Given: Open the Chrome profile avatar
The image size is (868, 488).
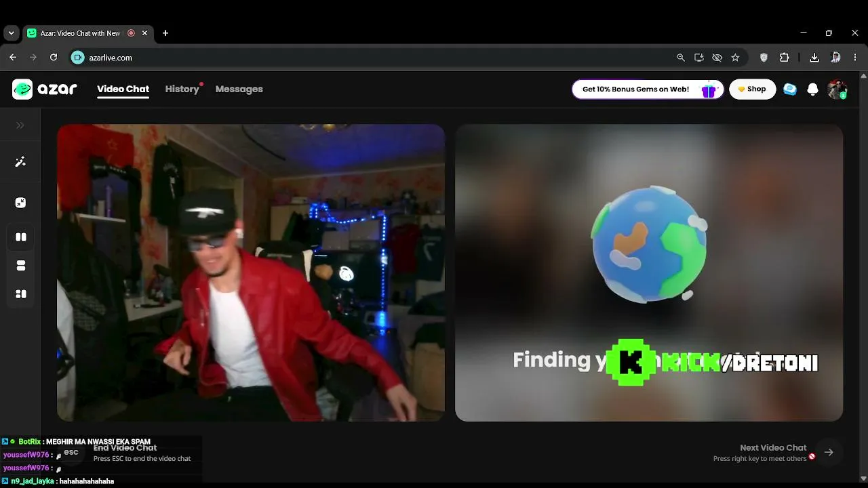Looking at the screenshot, I should 836,58.
